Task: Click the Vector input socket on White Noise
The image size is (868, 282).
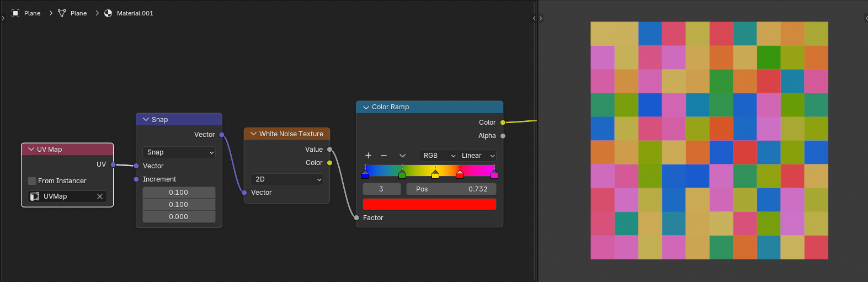Action: click(x=244, y=193)
